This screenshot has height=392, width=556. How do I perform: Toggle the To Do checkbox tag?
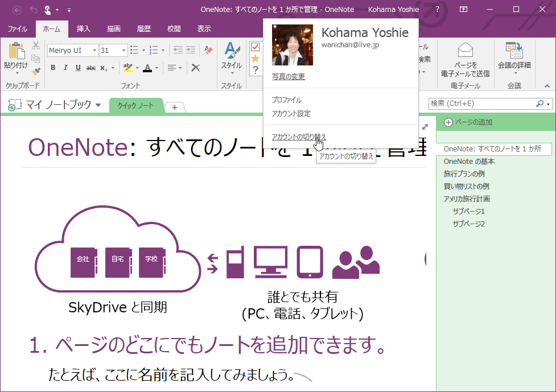pos(255,47)
